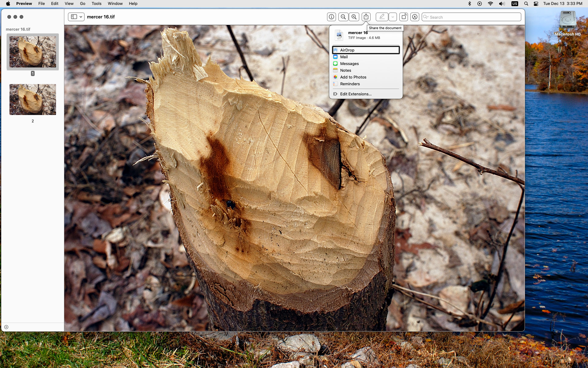
Task: Select Messages from share menu
Action: (x=349, y=63)
